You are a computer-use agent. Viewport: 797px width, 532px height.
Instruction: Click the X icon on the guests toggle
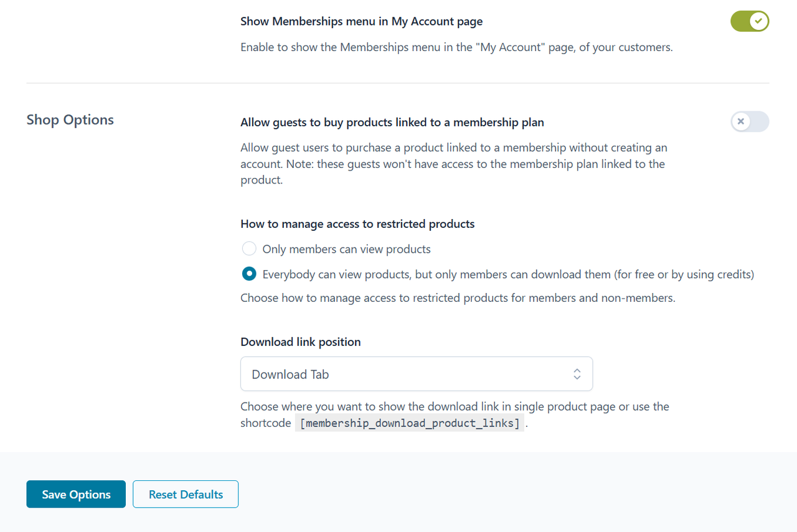coord(741,122)
